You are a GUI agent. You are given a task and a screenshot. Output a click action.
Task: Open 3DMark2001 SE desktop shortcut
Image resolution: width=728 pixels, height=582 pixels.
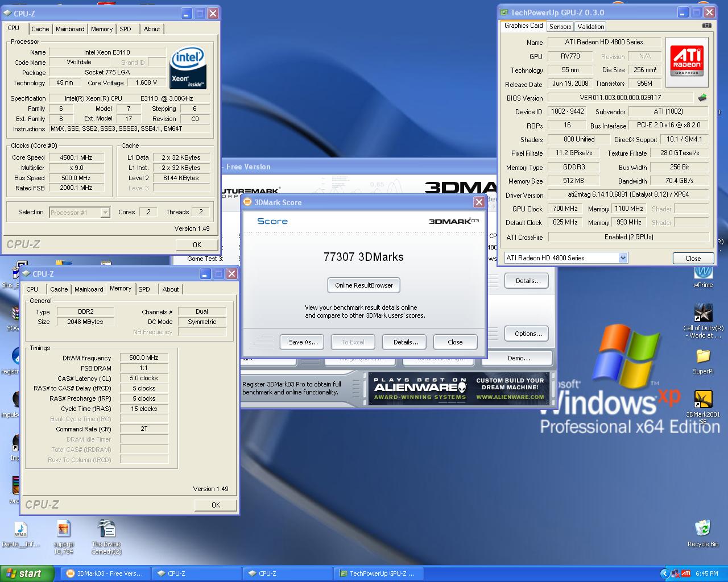pos(703,407)
